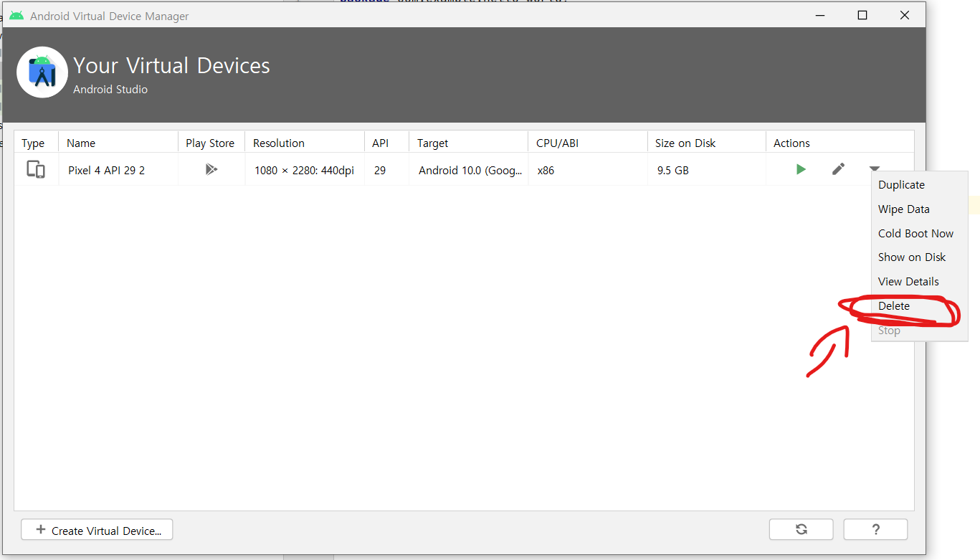Click the resolution cell 1080 × 2280: 440dpi
This screenshot has width=980, height=560.
[x=304, y=170]
